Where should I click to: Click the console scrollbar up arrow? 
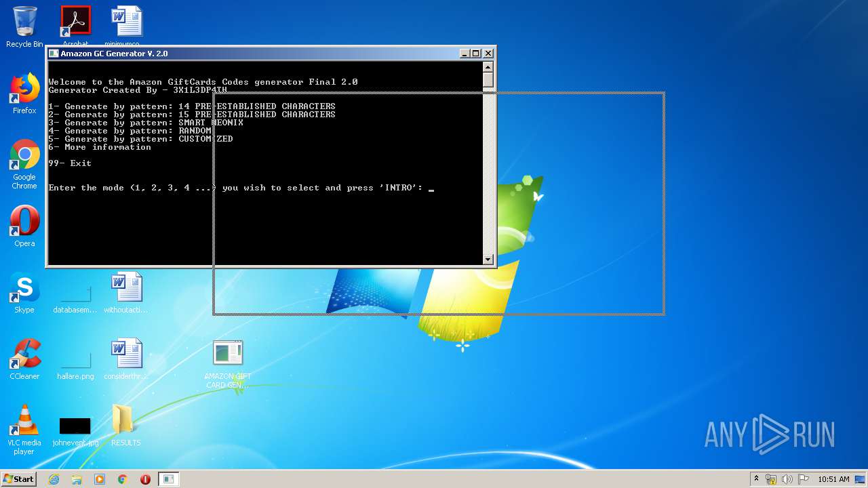point(488,66)
